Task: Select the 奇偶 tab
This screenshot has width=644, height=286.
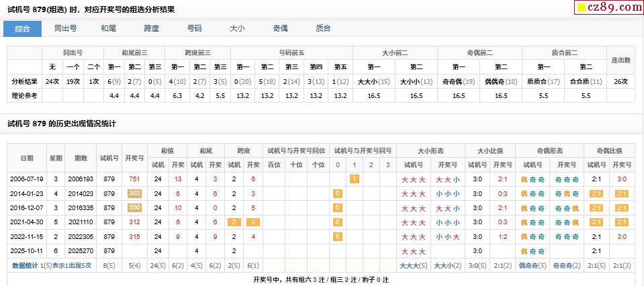Action: point(280,28)
